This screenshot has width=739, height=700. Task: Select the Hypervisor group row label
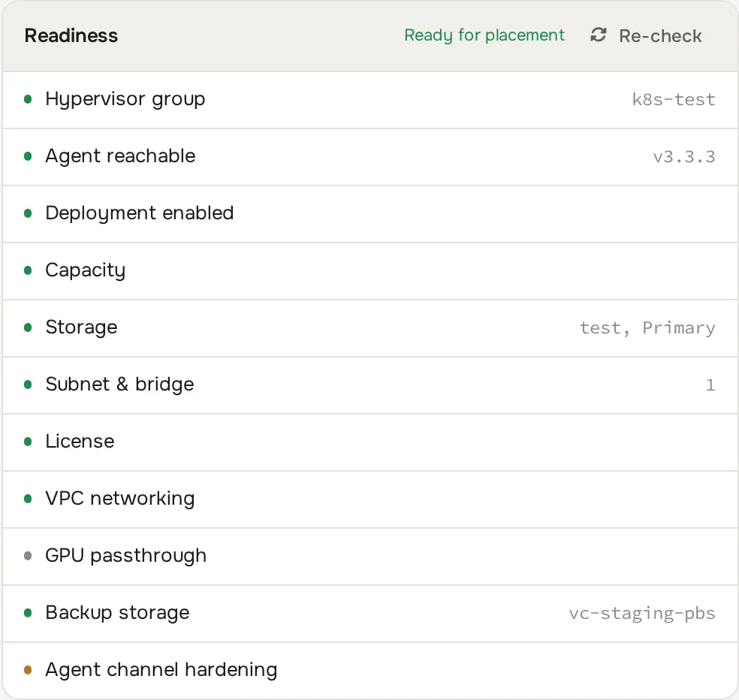point(125,99)
